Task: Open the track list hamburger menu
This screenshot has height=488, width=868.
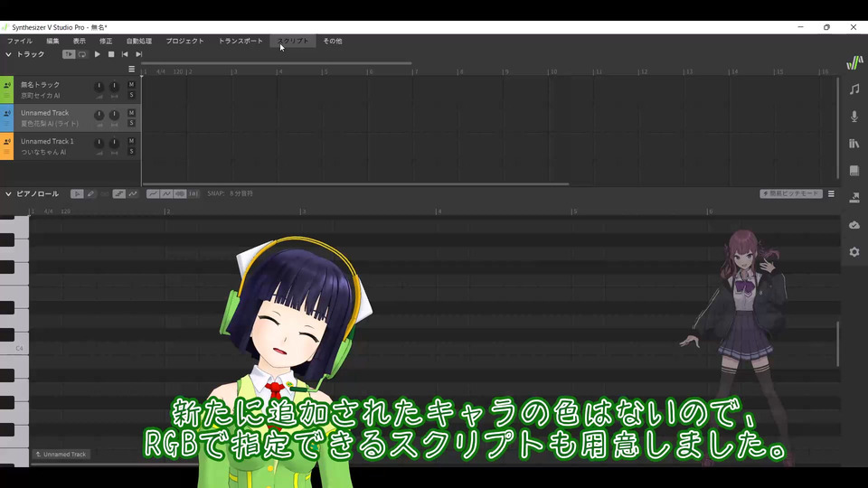Action: tap(132, 70)
